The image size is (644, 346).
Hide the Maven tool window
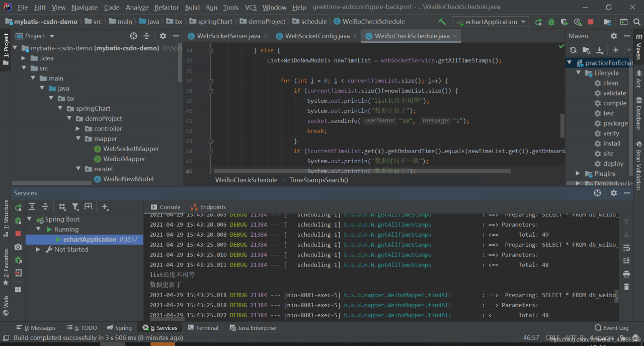pyautogui.click(x=627, y=36)
